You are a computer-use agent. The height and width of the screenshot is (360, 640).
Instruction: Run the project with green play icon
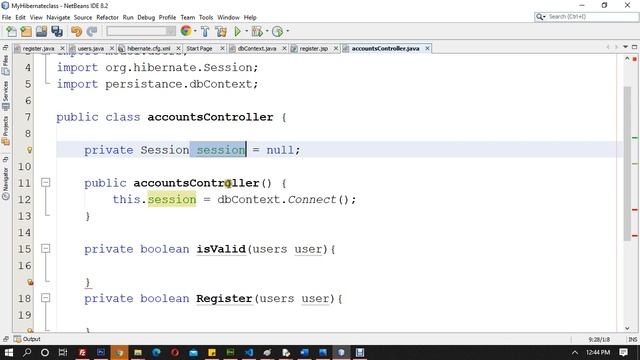pos(238,31)
